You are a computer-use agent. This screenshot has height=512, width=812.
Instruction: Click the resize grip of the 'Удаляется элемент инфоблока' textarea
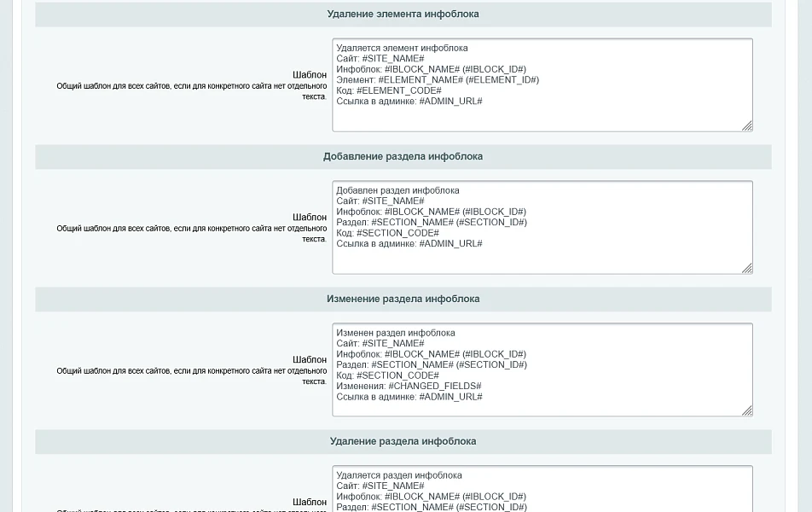point(747,126)
